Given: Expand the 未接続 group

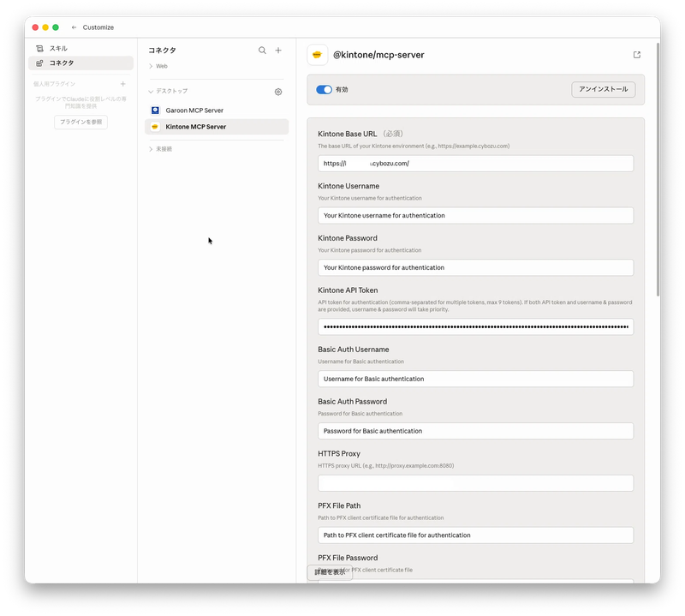Looking at the screenshot, I should (x=160, y=149).
